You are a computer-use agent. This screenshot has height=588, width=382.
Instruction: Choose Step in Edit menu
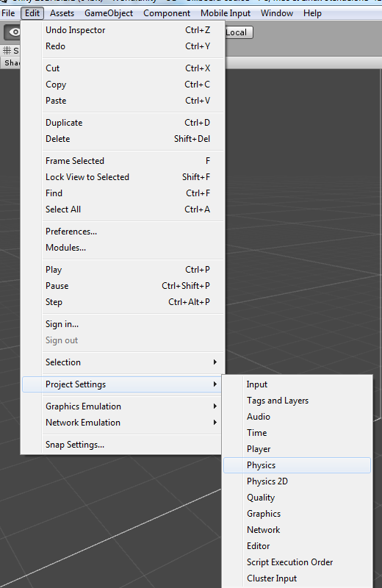123,302
